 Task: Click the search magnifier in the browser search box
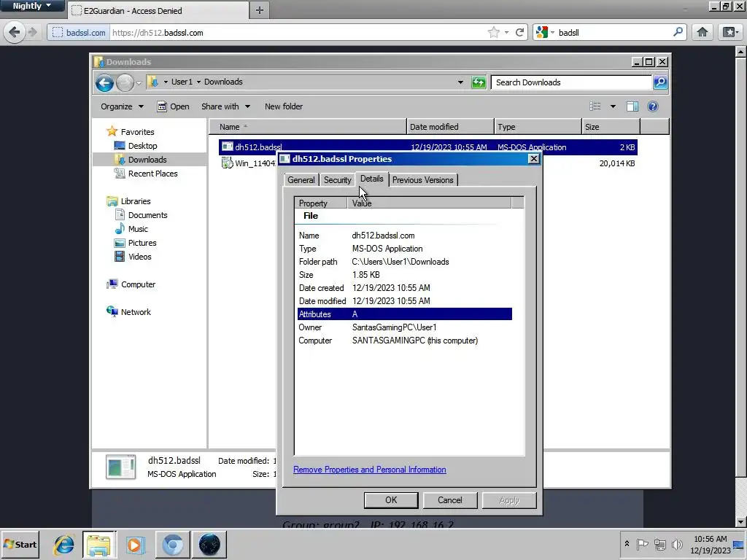pos(678,32)
